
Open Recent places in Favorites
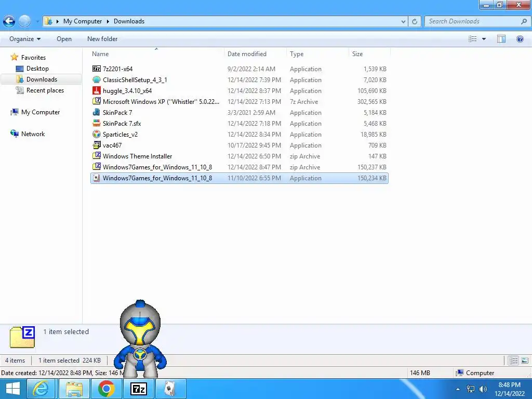(x=45, y=90)
